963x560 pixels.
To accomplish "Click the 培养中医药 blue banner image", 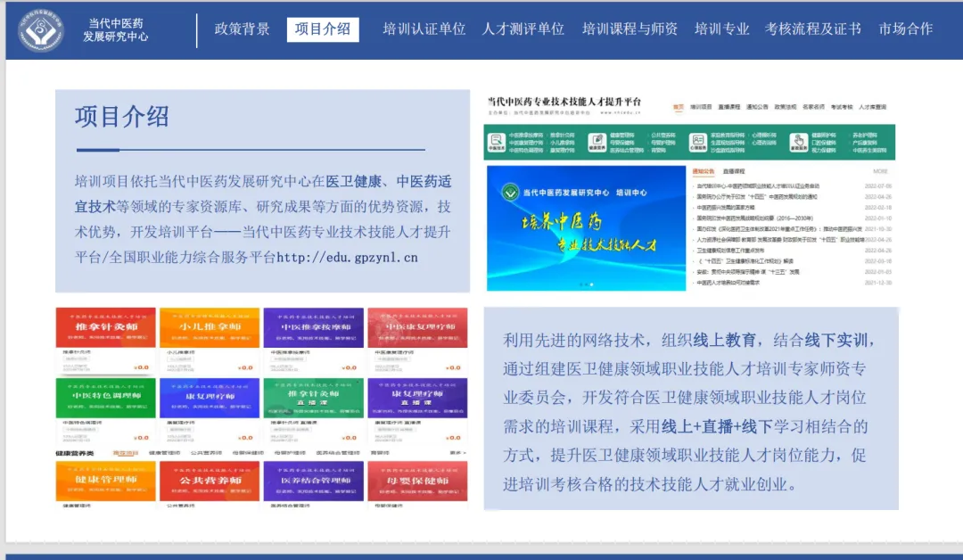I will click(x=586, y=227).
